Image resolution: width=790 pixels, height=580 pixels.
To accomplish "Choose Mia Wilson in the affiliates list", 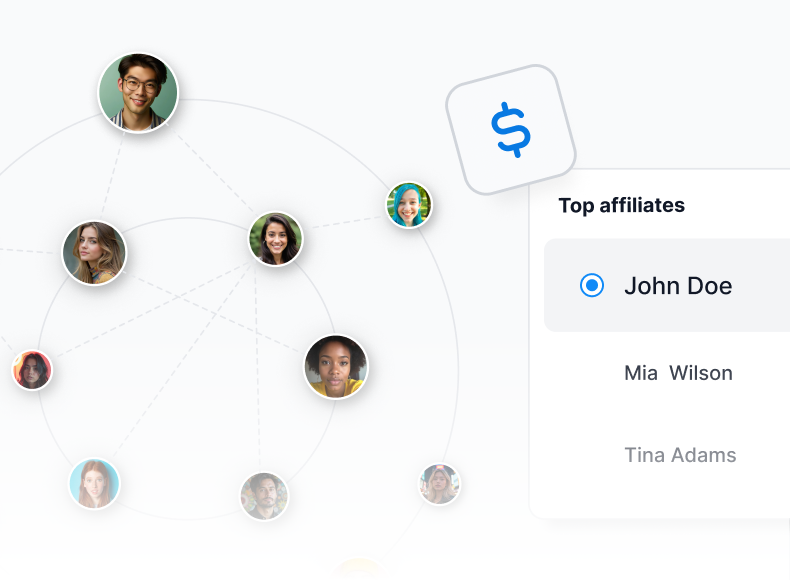I will (x=678, y=373).
